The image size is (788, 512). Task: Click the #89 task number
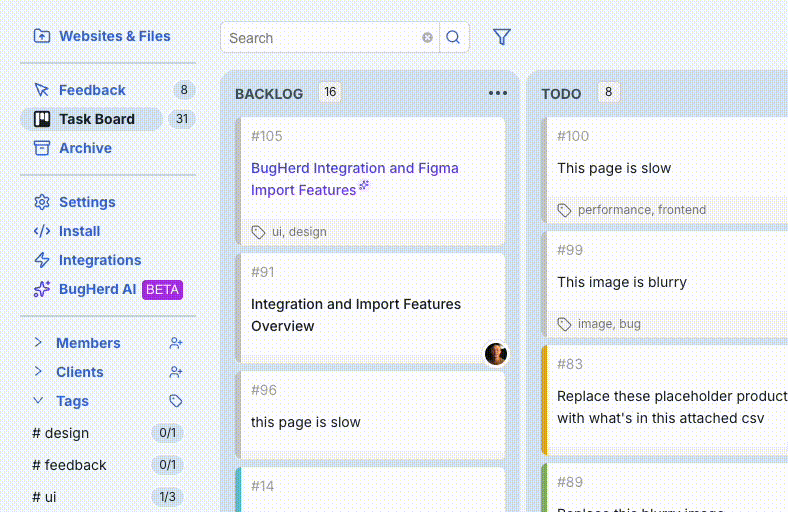(570, 482)
